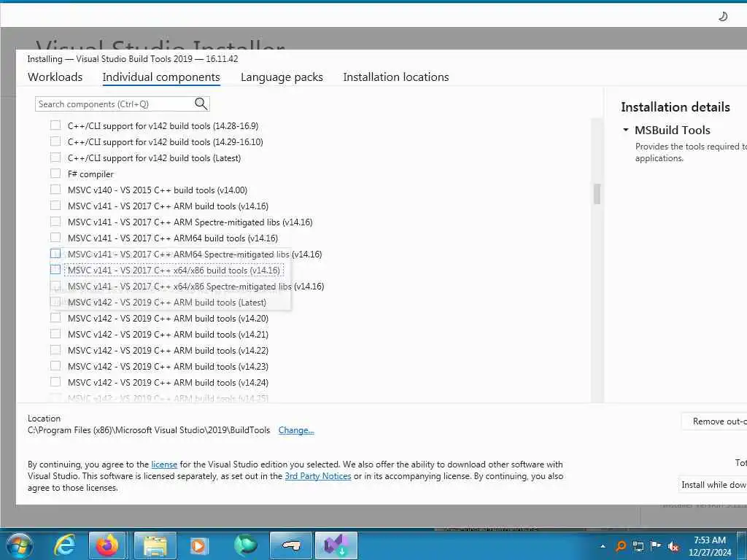Open the Language packs tab

pos(282,77)
